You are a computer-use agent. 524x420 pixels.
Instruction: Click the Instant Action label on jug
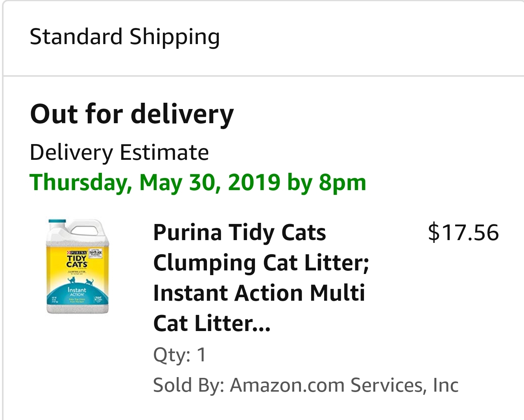77,291
